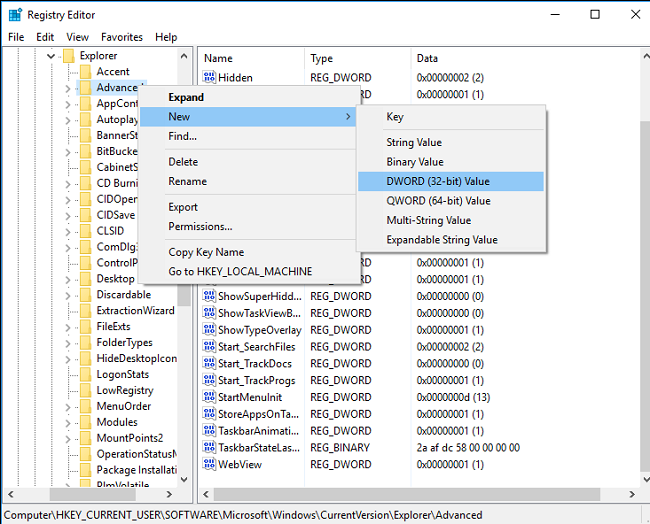Click the WebView value icon
Screen dimensions: 650x524
(210, 465)
